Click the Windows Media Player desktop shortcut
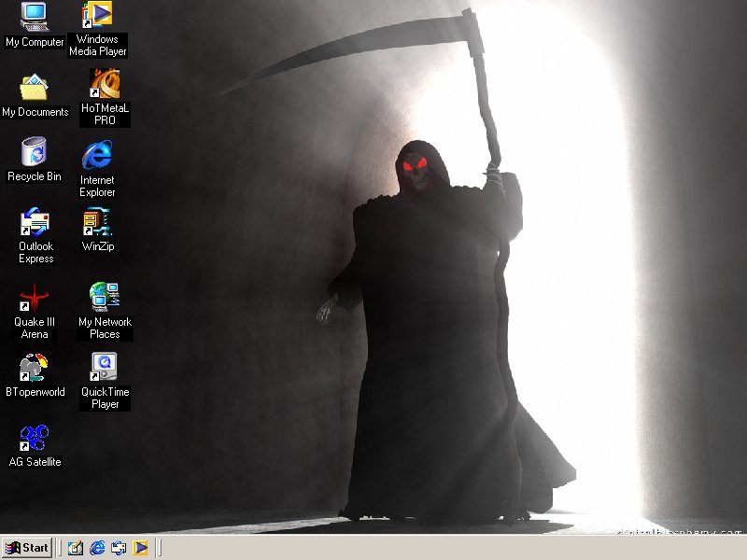The image size is (747, 560). [x=97, y=16]
